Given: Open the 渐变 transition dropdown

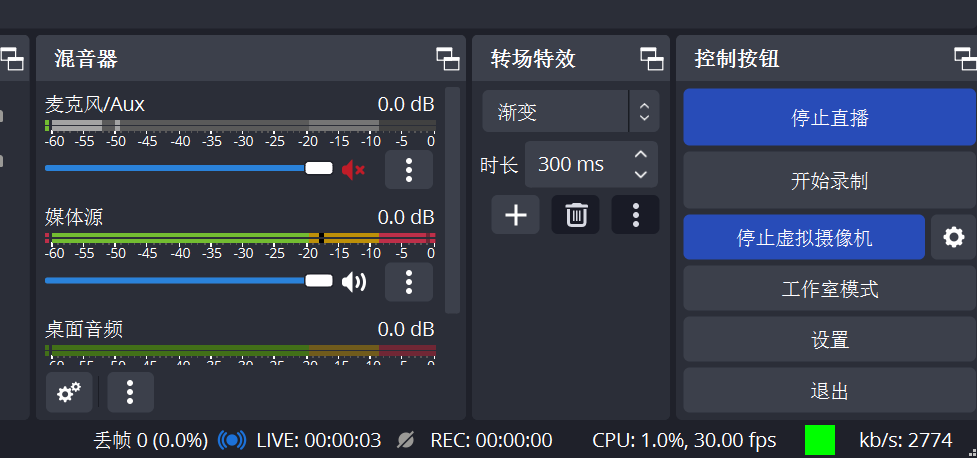Looking at the screenshot, I should coord(571,112).
